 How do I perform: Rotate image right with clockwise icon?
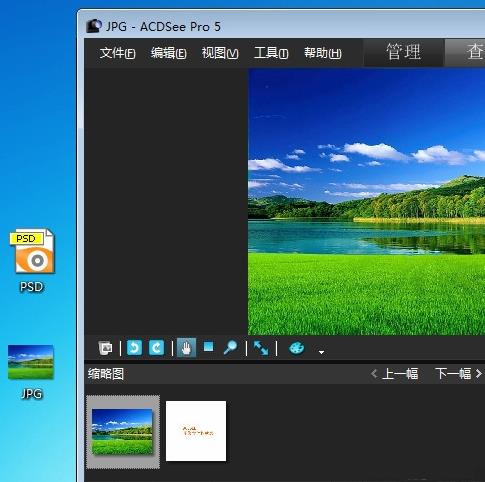tap(156, 348)
